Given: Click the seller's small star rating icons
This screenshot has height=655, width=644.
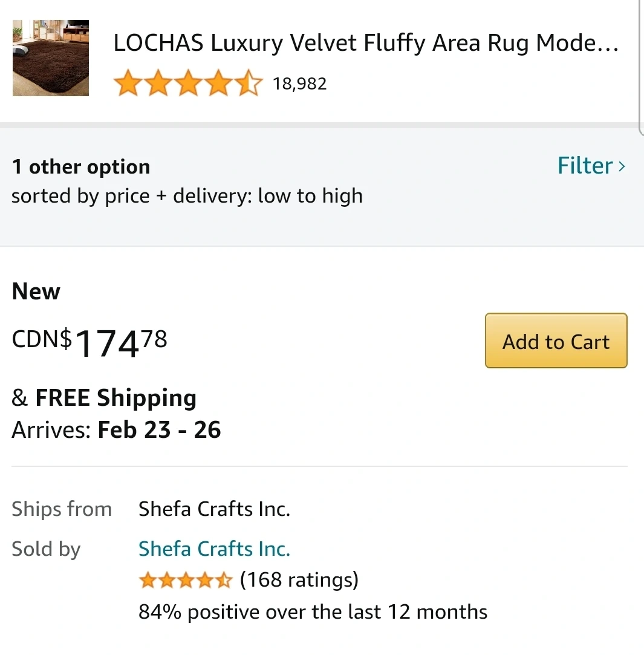Looking at the screenshot, I should tap(185, 581).
